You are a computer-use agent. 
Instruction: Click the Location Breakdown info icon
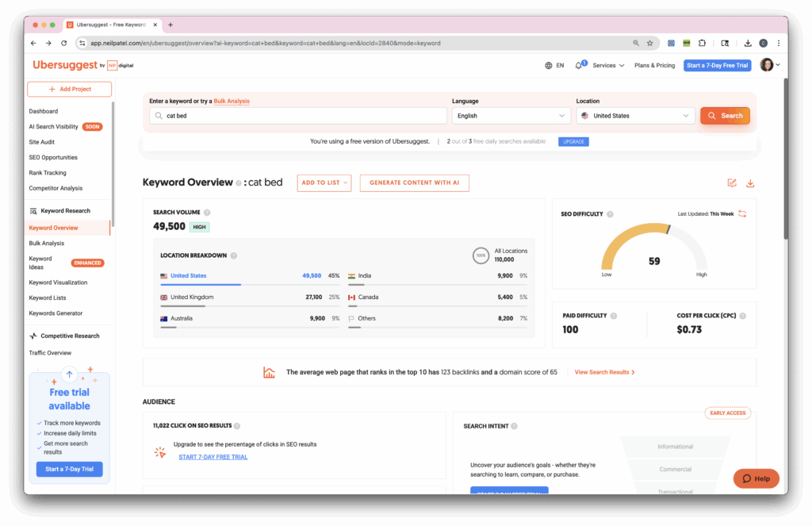[234, 255]
